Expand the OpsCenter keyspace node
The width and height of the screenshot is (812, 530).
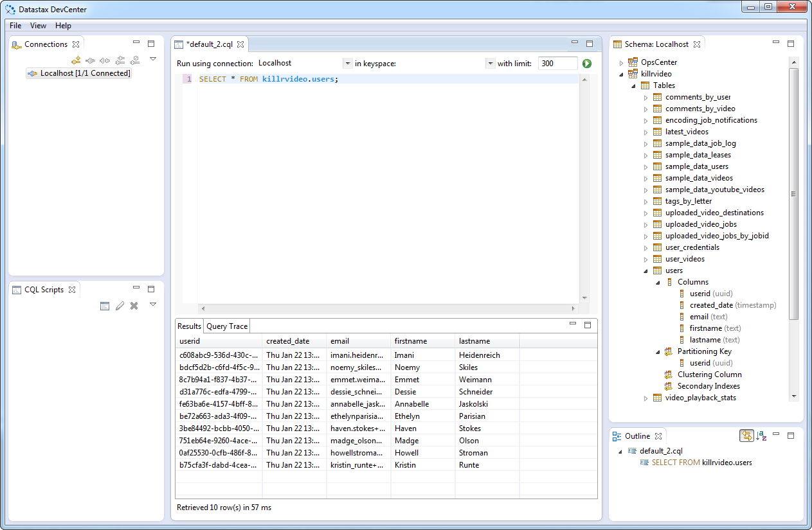tap(622, 62)
